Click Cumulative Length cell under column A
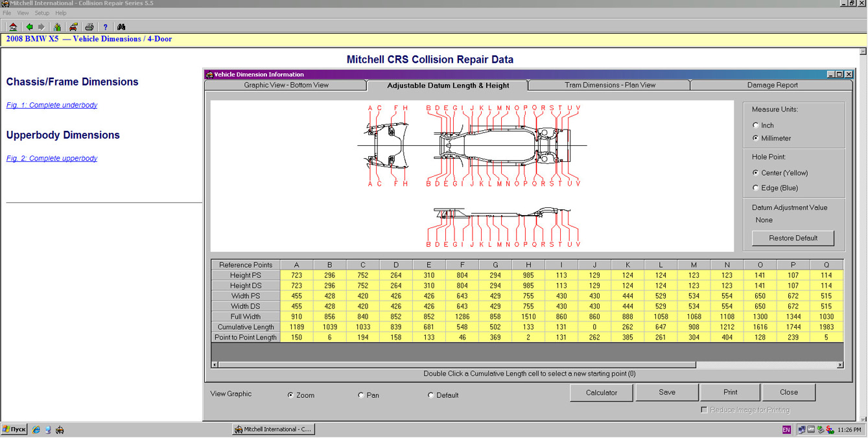Viewport: 868px width, 438px height. (296, 327)
